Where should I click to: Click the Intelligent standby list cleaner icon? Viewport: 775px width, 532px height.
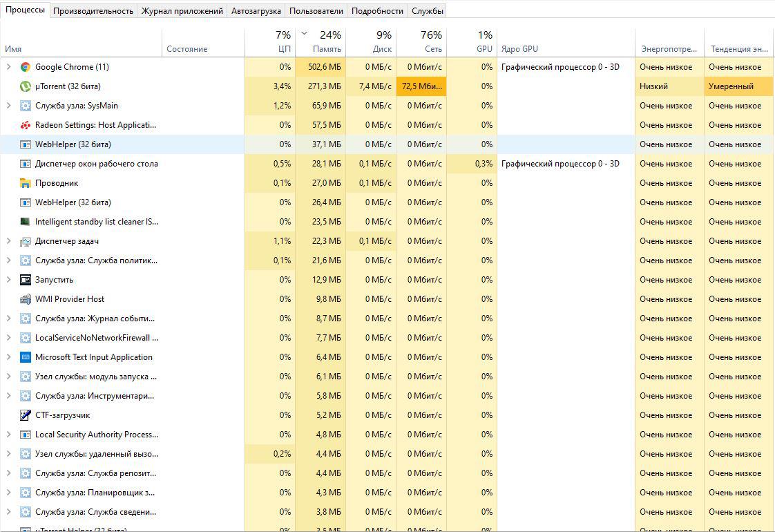point(26,222)
